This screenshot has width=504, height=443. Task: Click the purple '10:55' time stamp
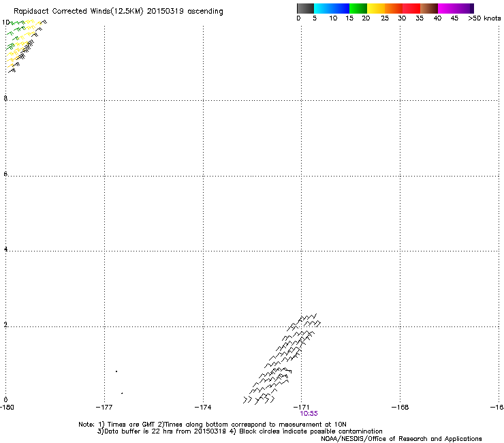pyautogui.click(x=309, y=414)
